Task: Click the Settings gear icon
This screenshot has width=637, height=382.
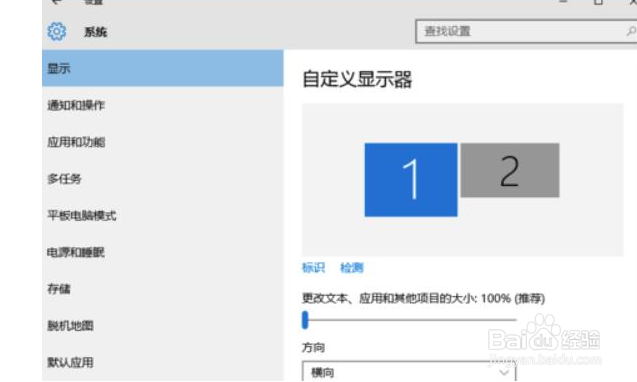Action: point(56,31)
